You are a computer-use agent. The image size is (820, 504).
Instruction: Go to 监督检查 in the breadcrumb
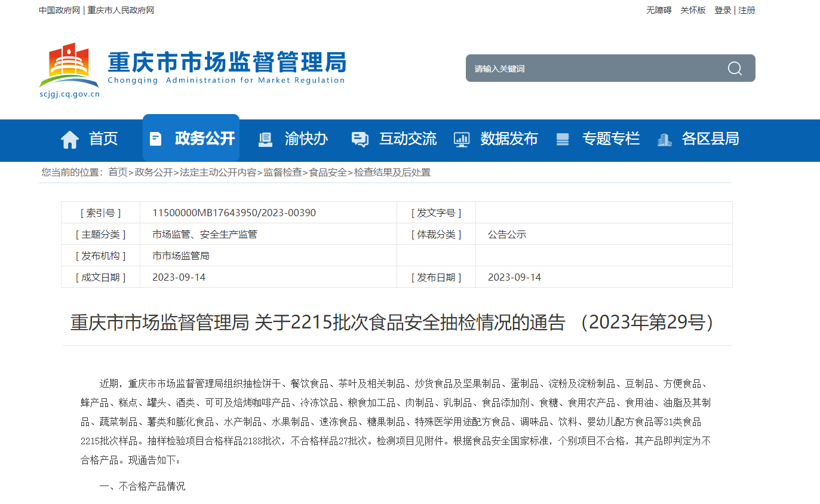pyautogui.click(x=282, y=173)
